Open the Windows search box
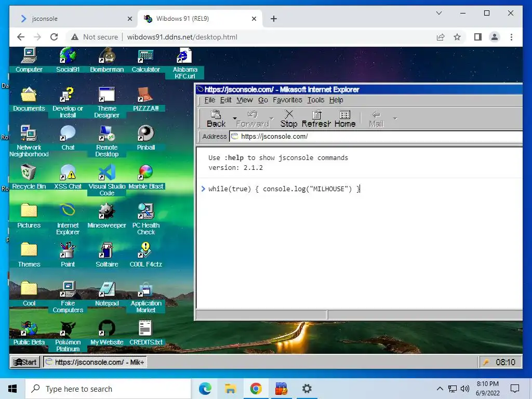Screen dimensions: 532x399 [108, 389]
